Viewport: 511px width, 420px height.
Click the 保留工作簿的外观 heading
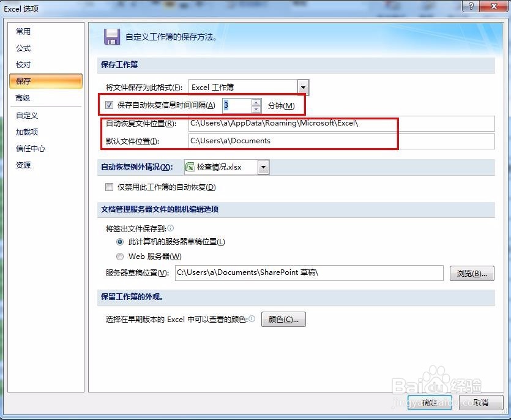(x=132, y=297)
